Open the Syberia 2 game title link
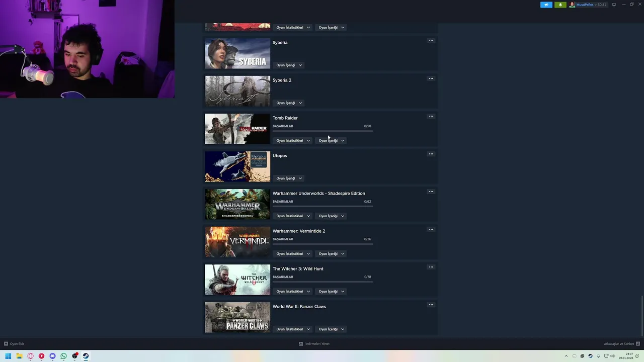 pyautogui.click(x=282, y=80)
